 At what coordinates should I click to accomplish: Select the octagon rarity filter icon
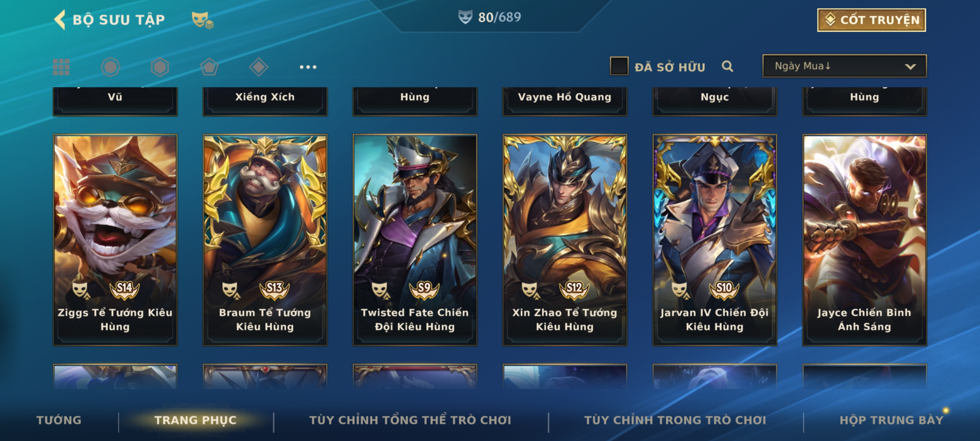111,67
